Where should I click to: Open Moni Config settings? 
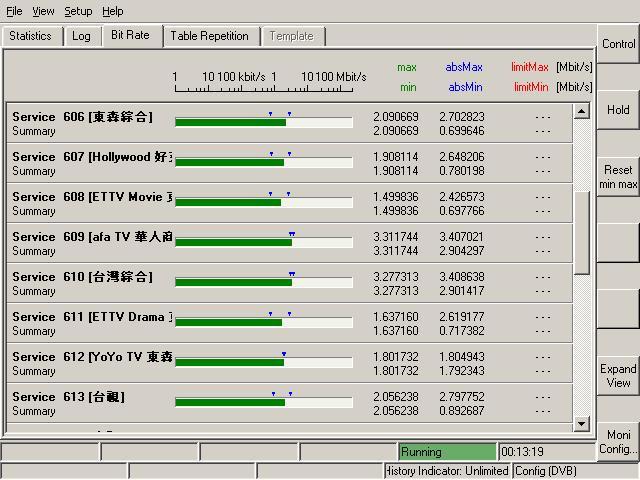tap(618, 442)
